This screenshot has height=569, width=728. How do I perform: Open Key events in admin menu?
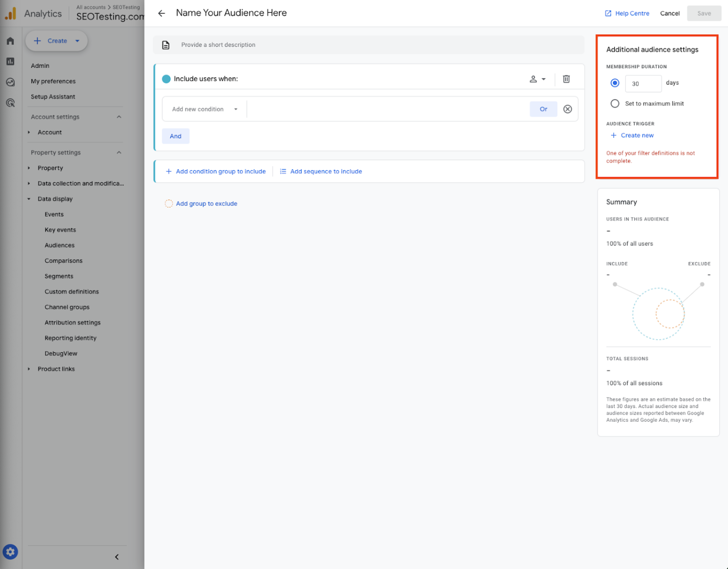60,230
